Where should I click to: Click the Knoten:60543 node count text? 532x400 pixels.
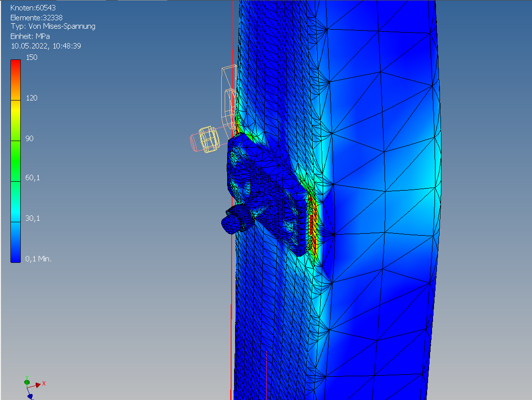click(x=34, y=7)
